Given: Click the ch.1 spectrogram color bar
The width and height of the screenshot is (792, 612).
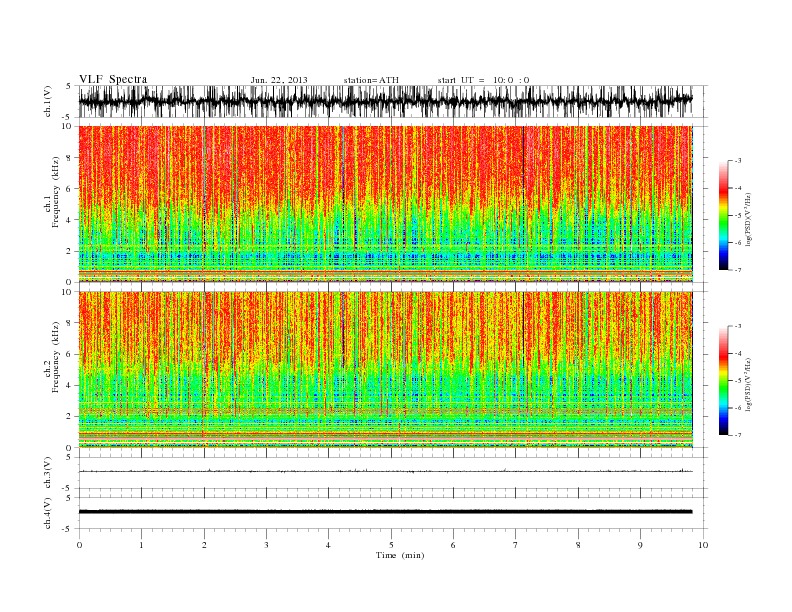Looking at the screenshot, I should (723, 216).
